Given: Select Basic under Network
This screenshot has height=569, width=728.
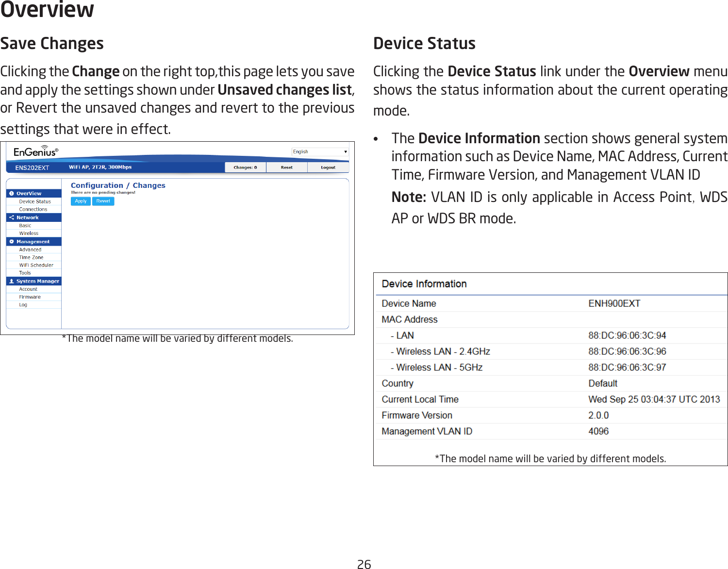Looking at the screenshot, I should [25, 226].
